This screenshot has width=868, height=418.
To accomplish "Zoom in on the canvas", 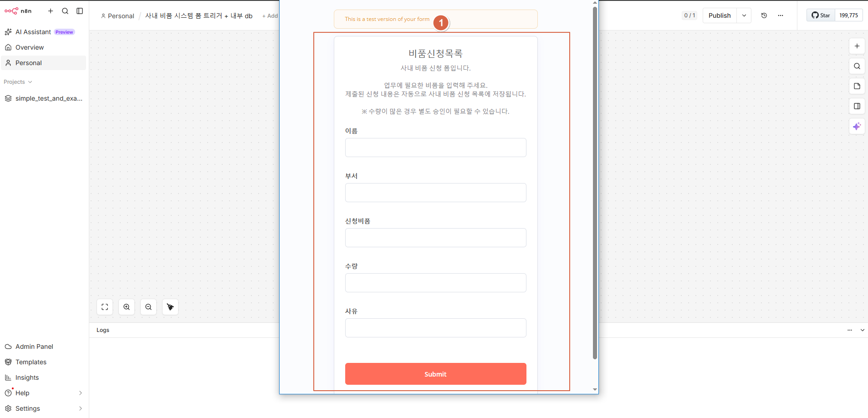I will coord(127,307).
